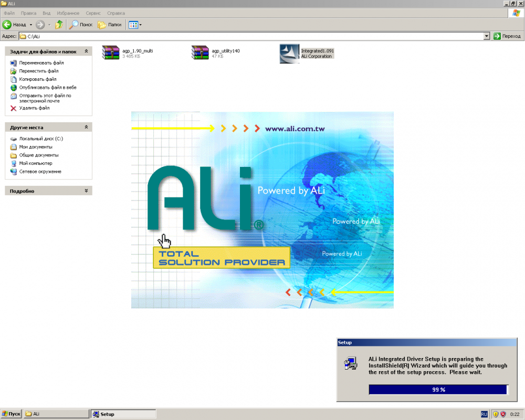
Task: Select the Integrated1.091 ALi Corporation installer
Action: coord(290,54)
